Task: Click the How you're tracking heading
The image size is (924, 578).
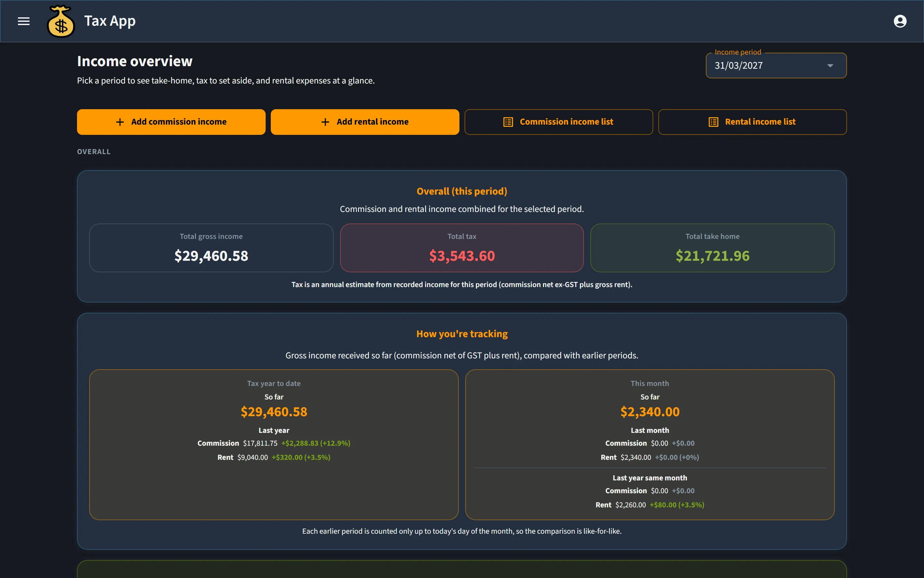Action: pyautogui.click(x=462, y=334)
